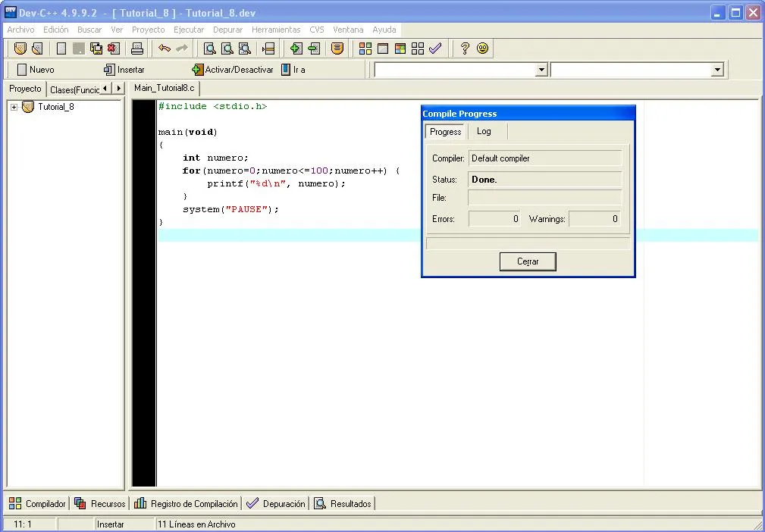Image resolution: width=765 pixels, height=532 pixels.
Task: Expand the Tutorial_8 project tree node
Action: pyautogui.click(x=14, y=107)
